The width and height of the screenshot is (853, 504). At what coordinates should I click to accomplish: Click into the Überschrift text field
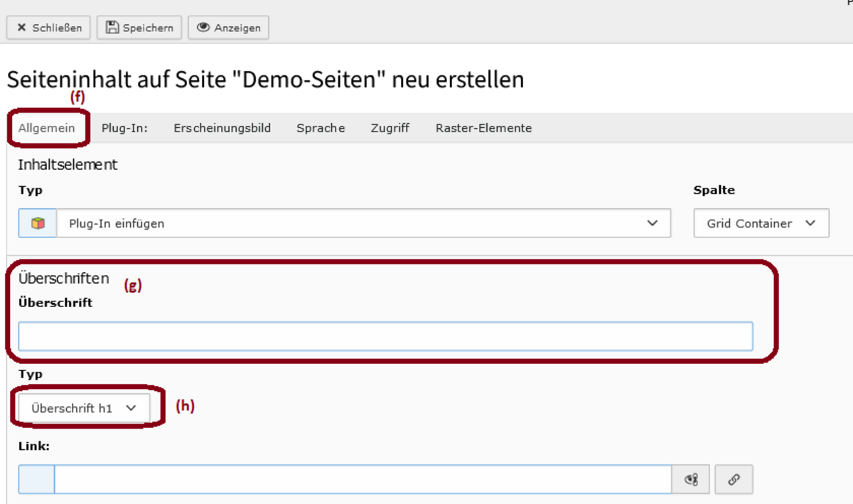pyautogui.click(x=385, y=336)
